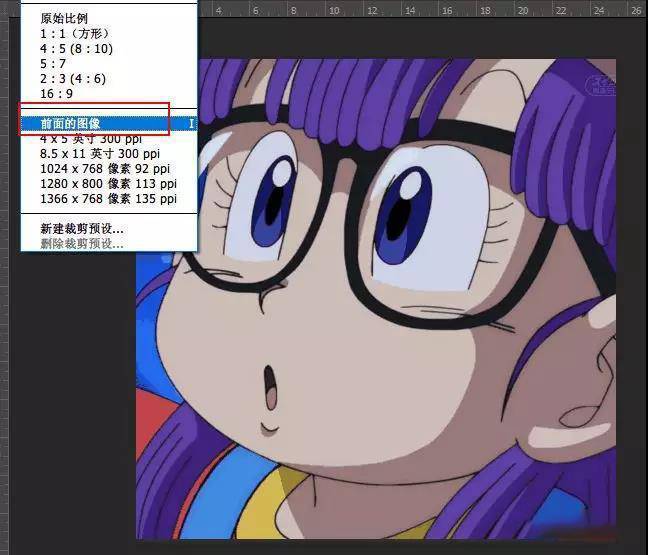The image size is (648, 555).
Task: Choose 1366 x 768 像素 135 ppi
Action: (109, 199)
